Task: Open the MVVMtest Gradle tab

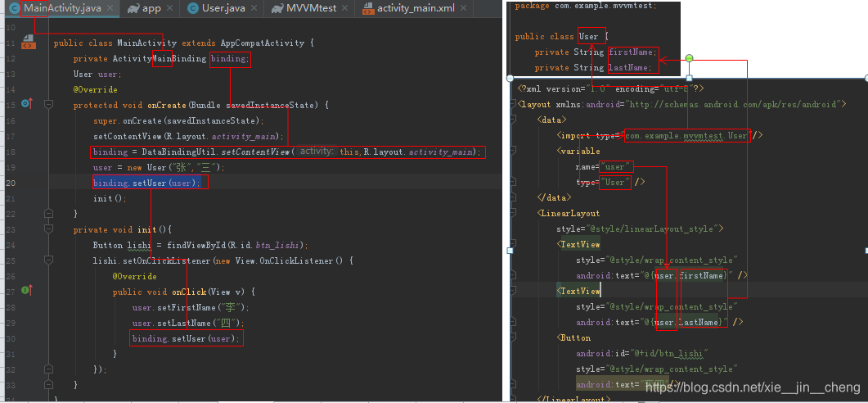Action: (311, 9)
